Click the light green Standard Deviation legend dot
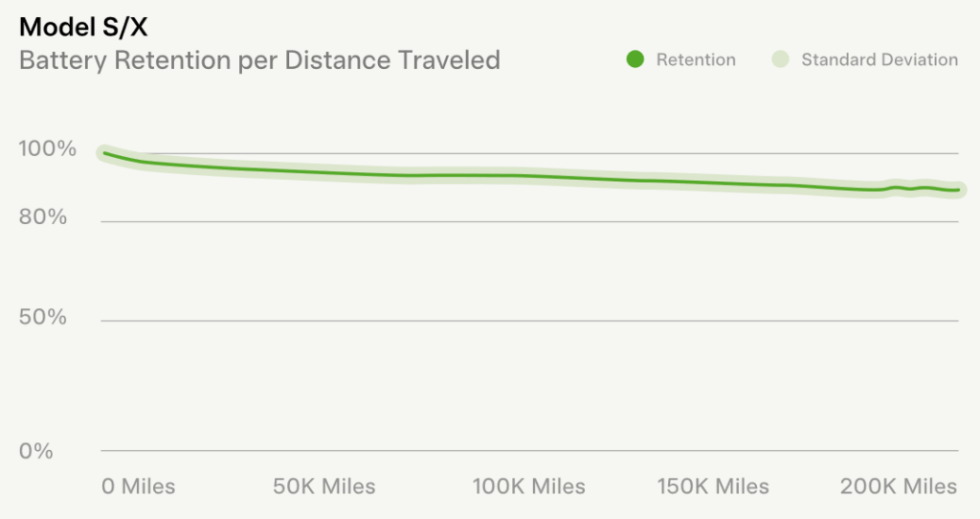980x519 pixels. click(779, 59)
